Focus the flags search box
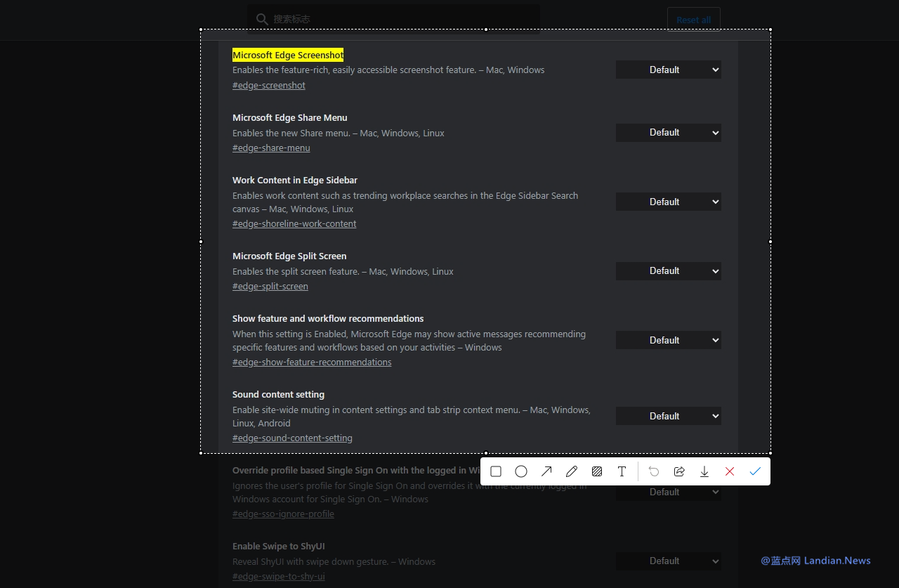The height and width of the screenshot is (588, 899). pos(393,19)
